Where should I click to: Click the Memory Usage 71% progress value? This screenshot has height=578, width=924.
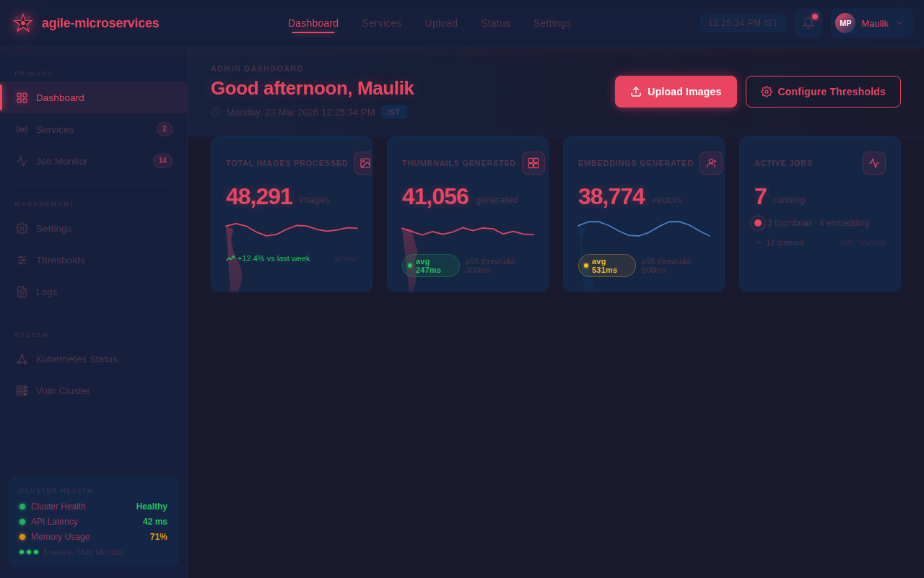point(158,537)
